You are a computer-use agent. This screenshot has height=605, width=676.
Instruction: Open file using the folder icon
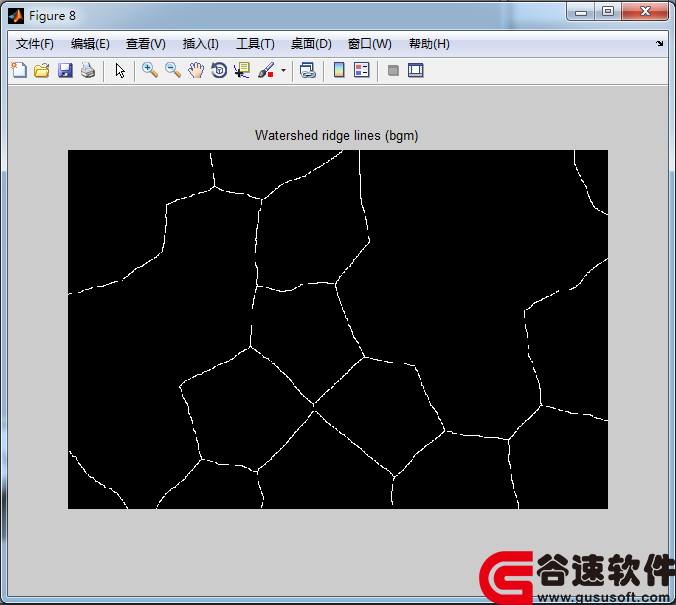click(42, 70)
